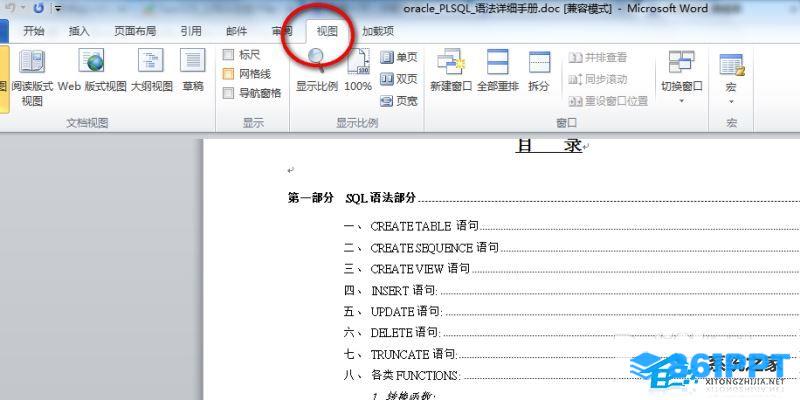Click the 'TRUNCATE 语句' contents entry
Screen dimensions: 800x400
(x=414, y=354)
